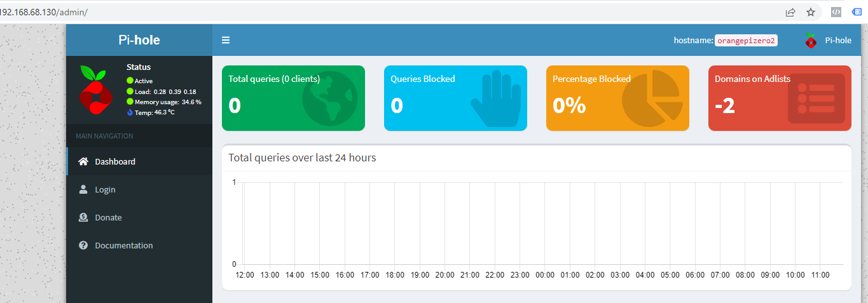Viewport: 868px width, 303px height.
Task: Click the Donate money icon
Action: [x=83, y=217]
